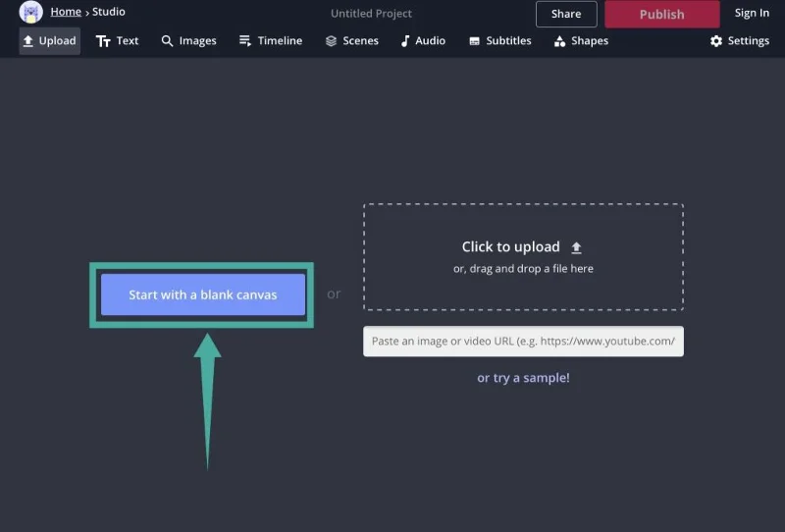Open the Text tool icon
The height and width of the screenshot is (532, 785).
click(x=103, y=41)
